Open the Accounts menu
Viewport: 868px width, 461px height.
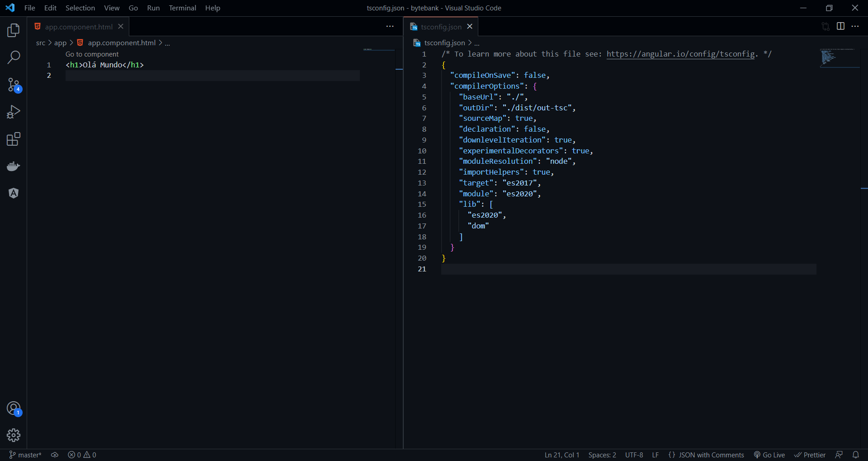pos(14,409)
